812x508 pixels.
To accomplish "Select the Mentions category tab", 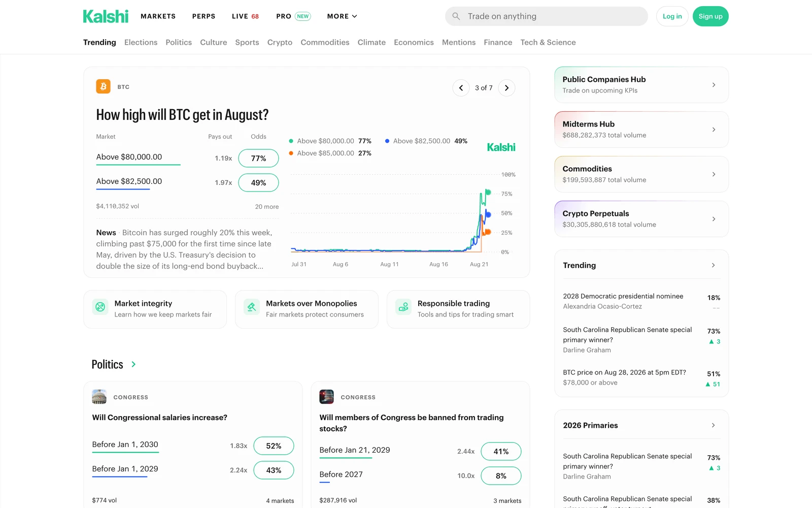I will pos(459,42).
